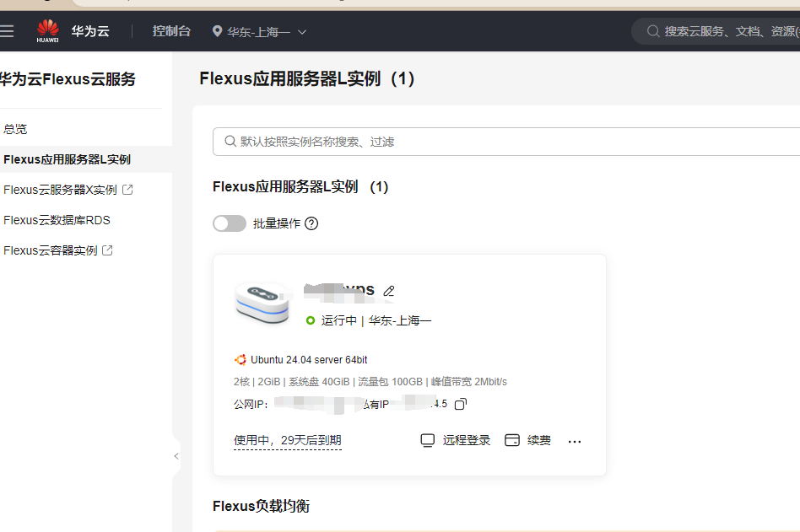The image size is (800, 532).
Task: Click the renewal card icon
Action: [512, 441]
